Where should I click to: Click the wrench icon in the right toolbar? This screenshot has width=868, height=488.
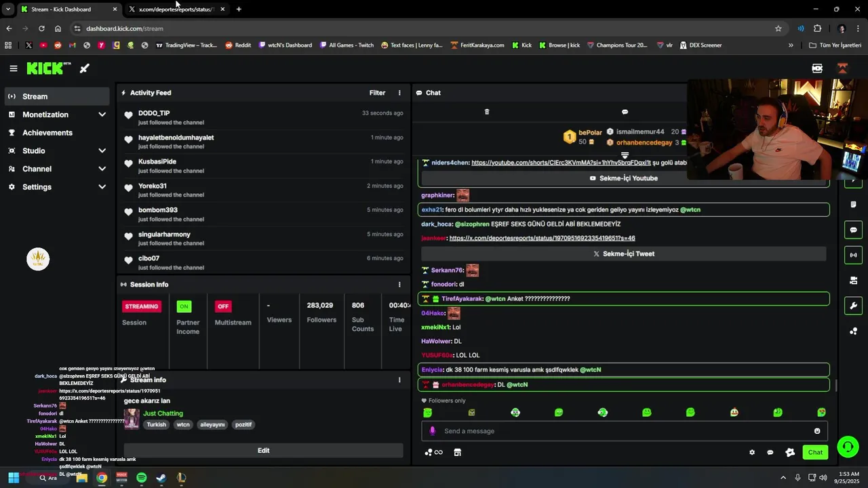853,306
